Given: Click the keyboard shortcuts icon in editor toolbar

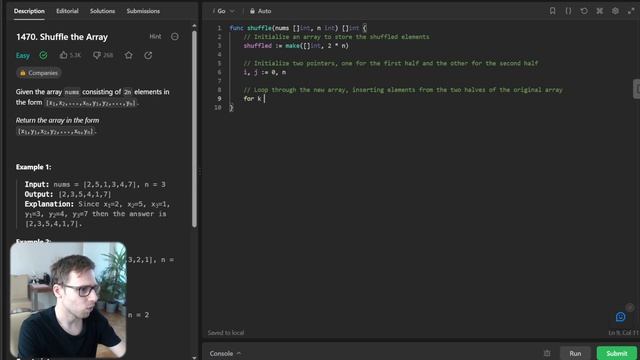Looking at the screenshot, I should pos(600,11).
